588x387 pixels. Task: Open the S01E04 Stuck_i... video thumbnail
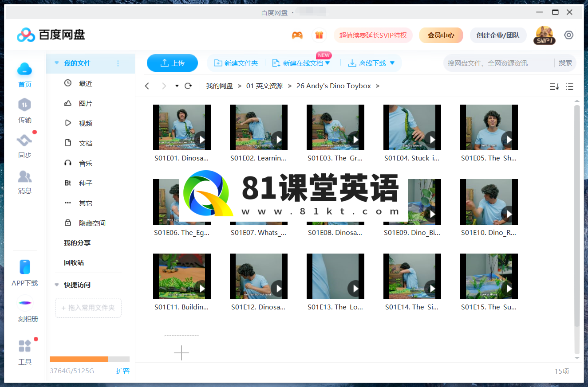pos(412,128)
